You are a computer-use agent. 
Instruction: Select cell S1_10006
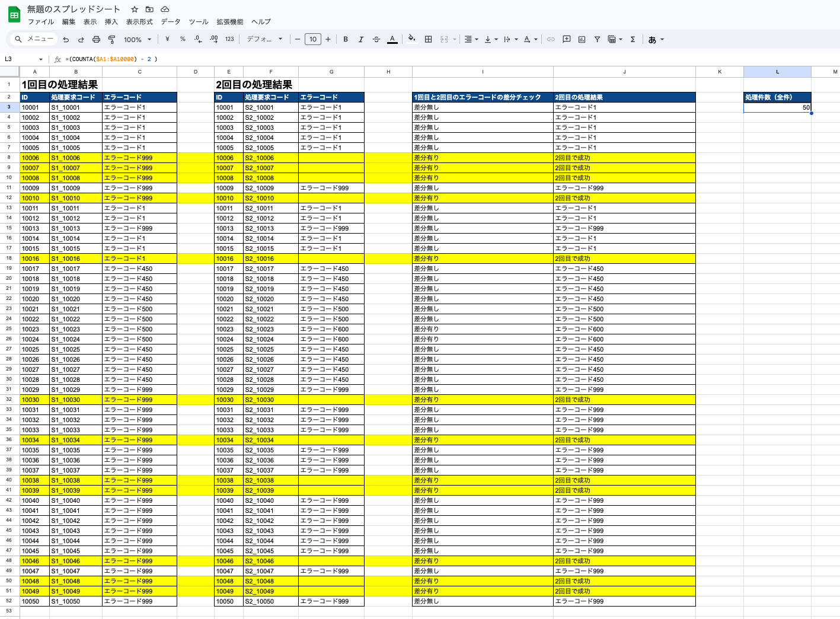pos(76,158)
